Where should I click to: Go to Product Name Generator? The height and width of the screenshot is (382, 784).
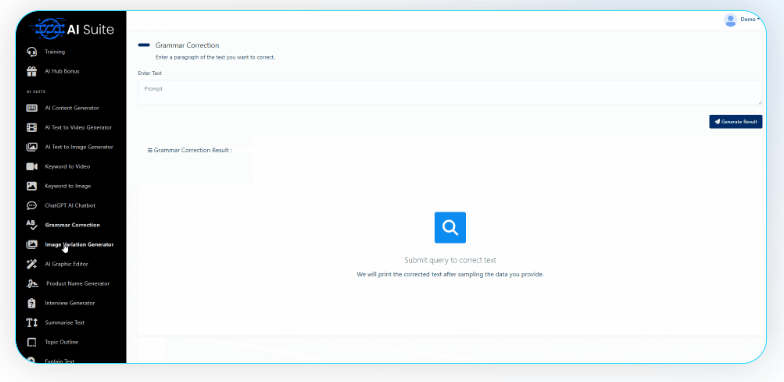78,284
